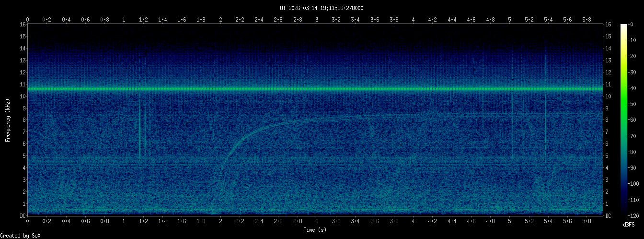
Task: Click the '8' kHz label on right frequency axis
Action: (x=608, y=120)
